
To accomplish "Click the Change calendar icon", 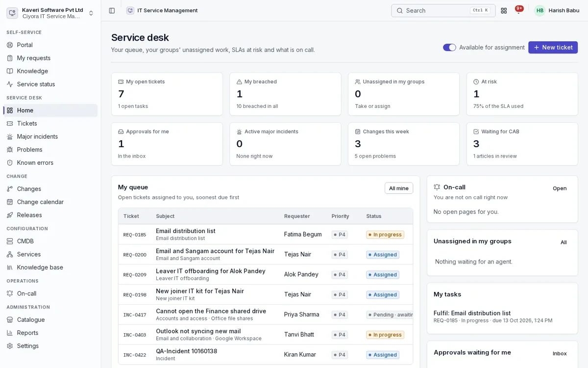I will [10, 202].
